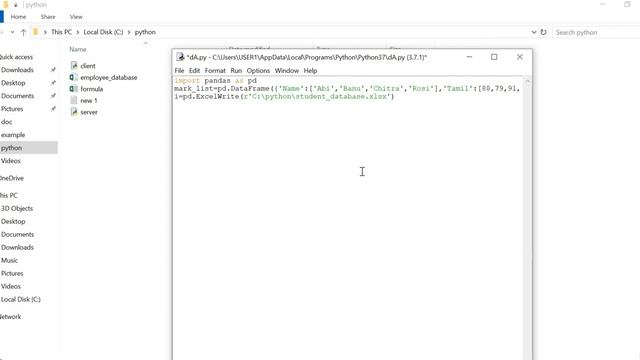The height and width of the screenshot is (360, 640).
Task: Open the Window menu in IDLE editor
Action: coord(287,71)
